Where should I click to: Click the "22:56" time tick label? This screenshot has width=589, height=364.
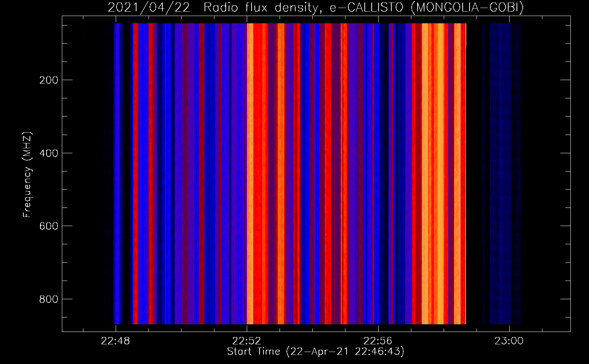(x=378, y=341)
